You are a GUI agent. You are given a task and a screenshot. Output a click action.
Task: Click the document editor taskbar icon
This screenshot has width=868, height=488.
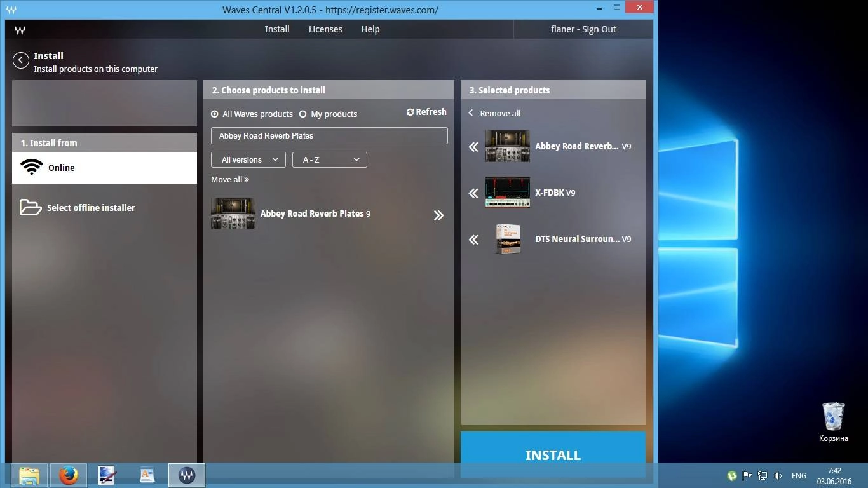(x=147, y=475)
